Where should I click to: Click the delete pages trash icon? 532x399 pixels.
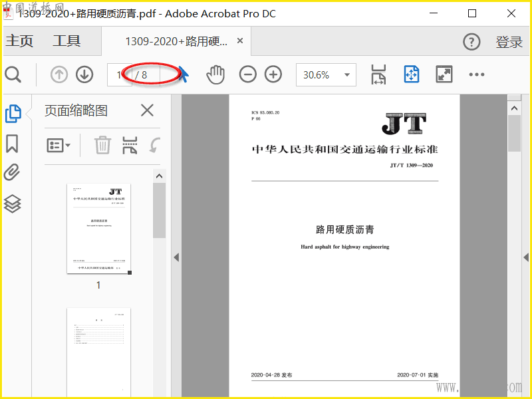102,145
